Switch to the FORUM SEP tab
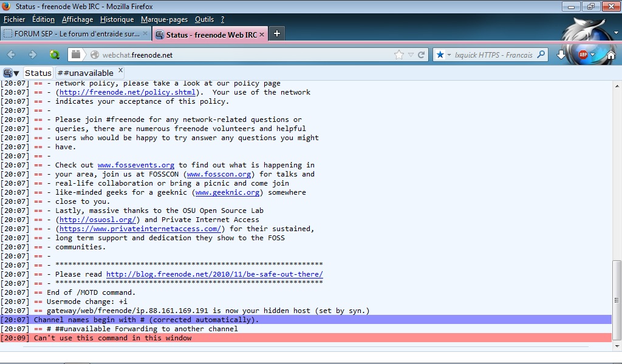Viewport: 622px width, 364px height. [x=75, y=33]
